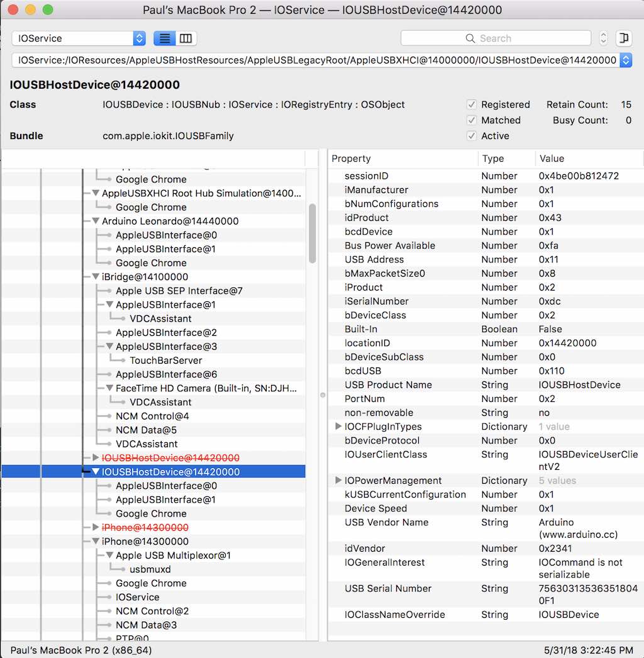
Task: Select the idVendor property row
Action: click(x=486, y=548)
